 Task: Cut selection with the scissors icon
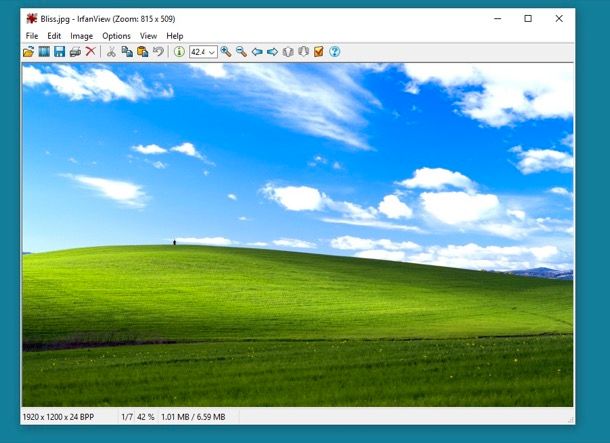click(111, 52)
